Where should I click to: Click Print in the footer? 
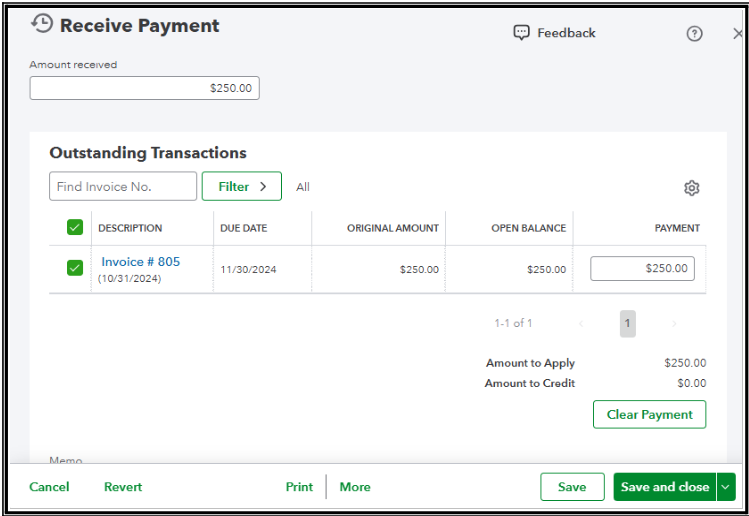(300, 487)
